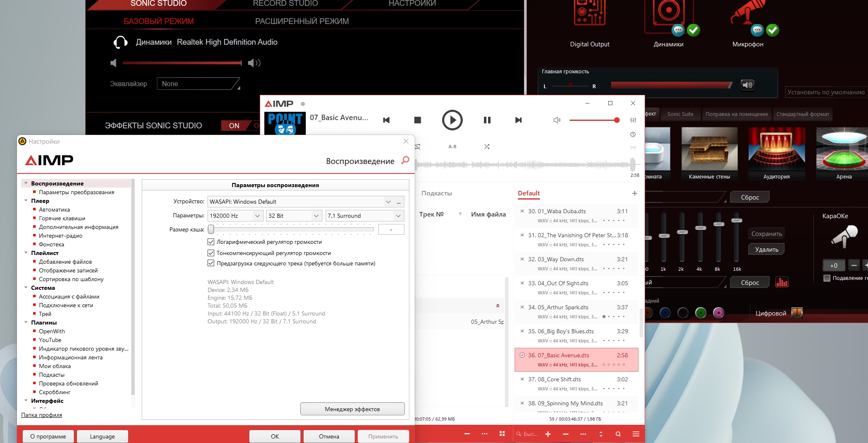
Task: Open the Стандартный формат tab
Action: [803, 114]
